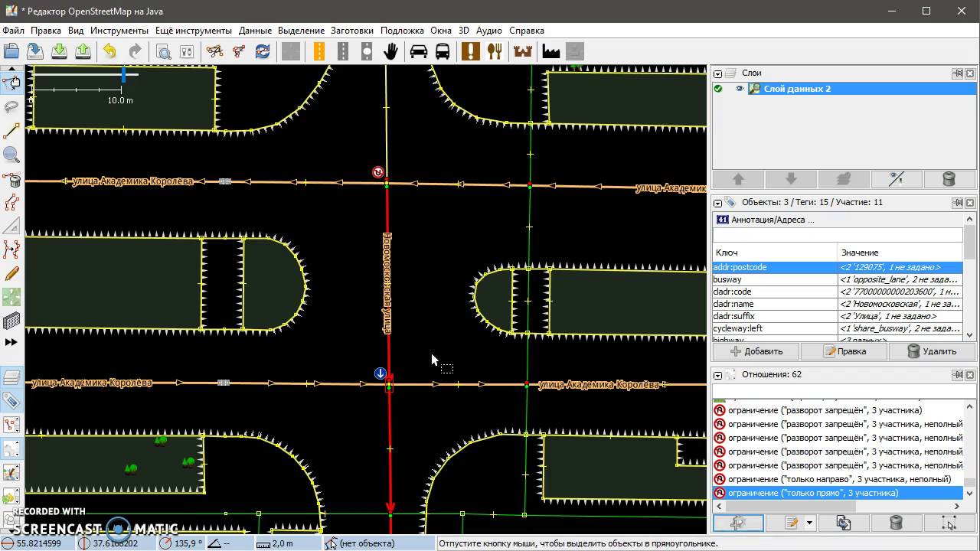This screenshot has height=551, width=980.
Task: Open the edit relation dropdown arrow
Action: (809, 523)
